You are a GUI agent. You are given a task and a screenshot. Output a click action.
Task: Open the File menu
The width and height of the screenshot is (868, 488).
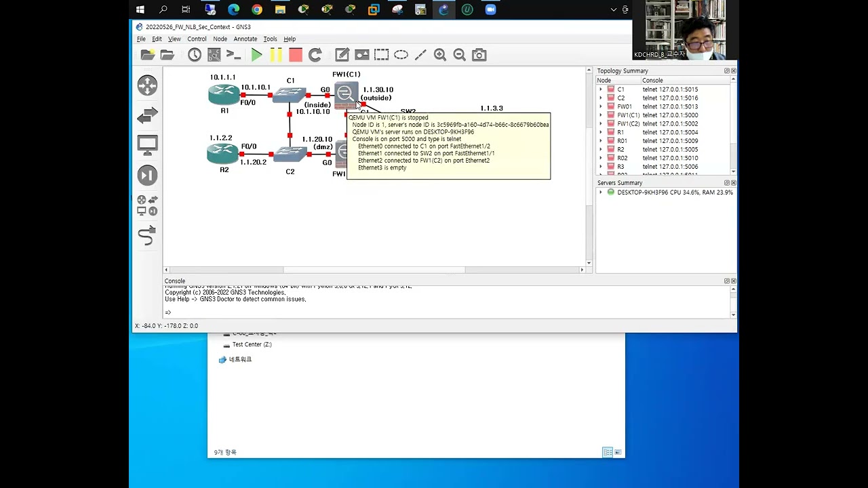coord(141,39)
